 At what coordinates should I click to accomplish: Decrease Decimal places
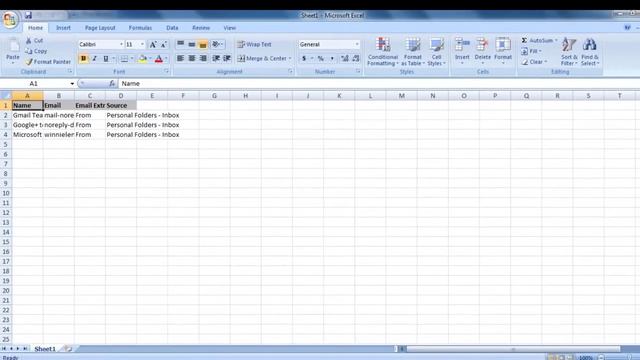coord(356,59)
